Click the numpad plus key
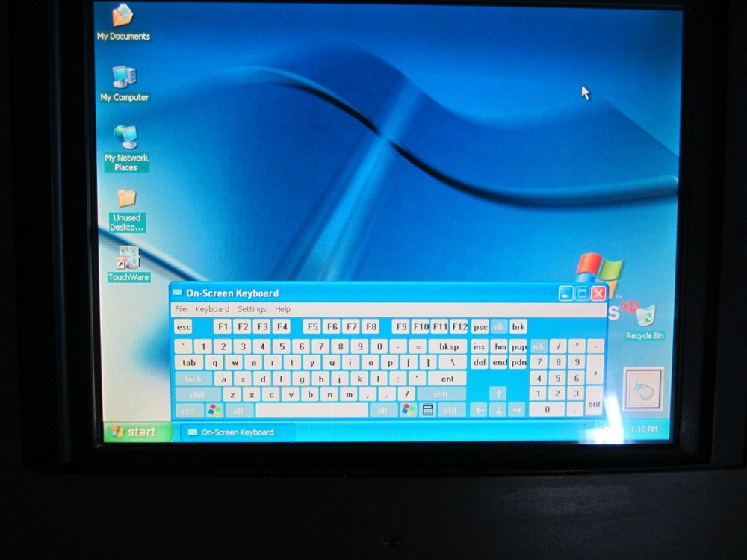747x560 pixels. click(x=595, y=369)
